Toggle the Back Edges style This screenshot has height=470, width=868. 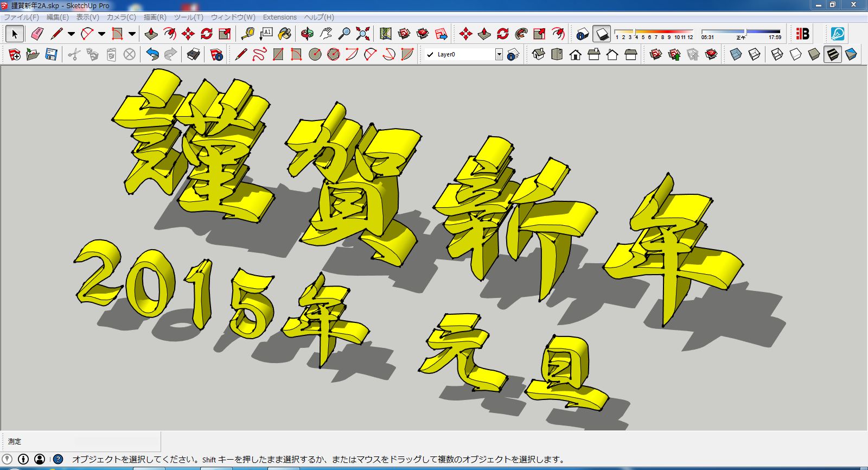[755, 54]
